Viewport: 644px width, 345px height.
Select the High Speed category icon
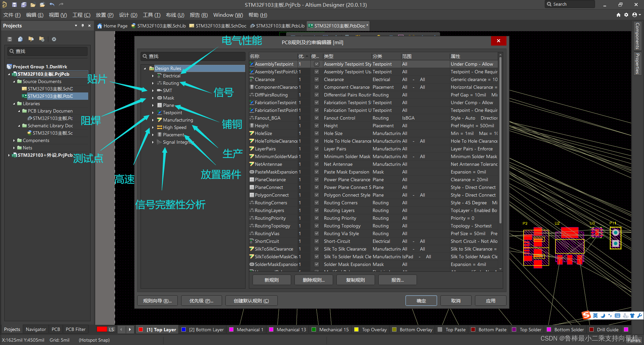[x=160, y=127]
